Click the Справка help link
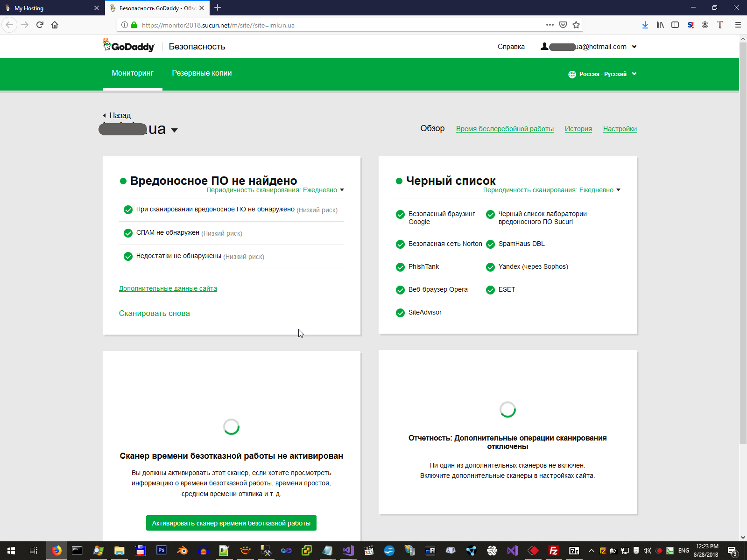This screenshot has height=560, width=747. [511, 47]
